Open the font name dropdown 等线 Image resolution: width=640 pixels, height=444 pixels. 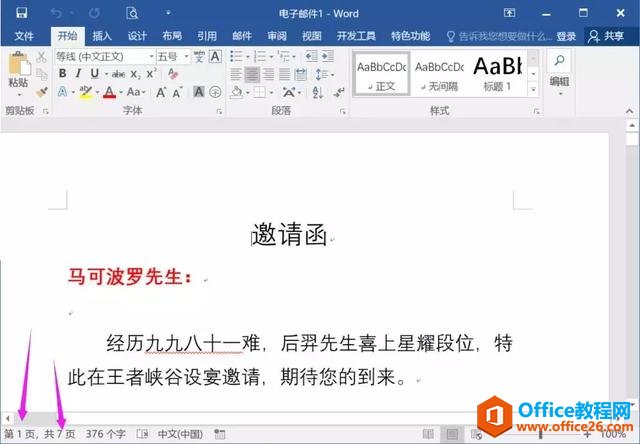coord(151,56)
